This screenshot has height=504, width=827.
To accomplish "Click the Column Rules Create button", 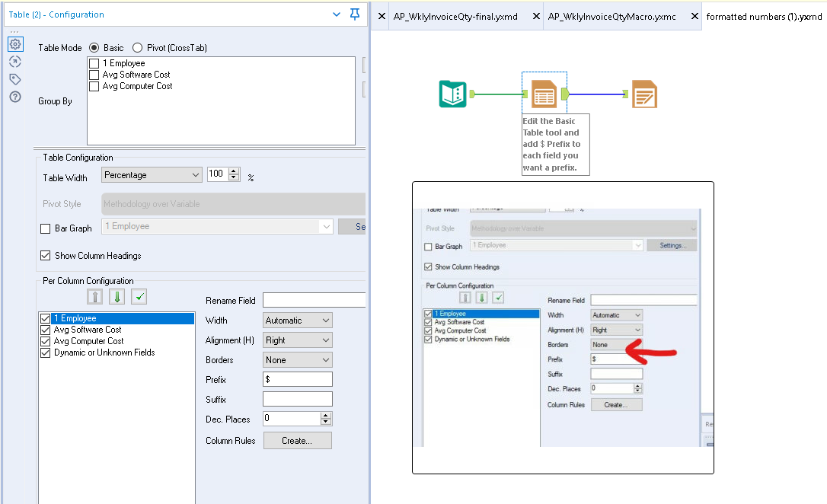I will click(297, 440).
